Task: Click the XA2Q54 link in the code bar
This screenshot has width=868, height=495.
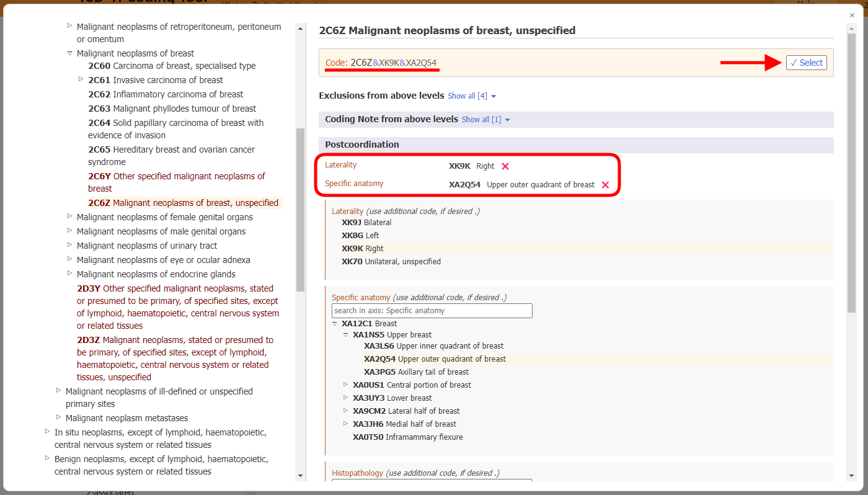Action: (x=421, y=63)
